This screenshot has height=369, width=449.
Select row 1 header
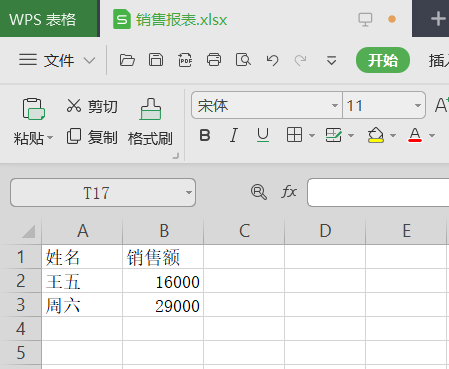click(21, 257)
